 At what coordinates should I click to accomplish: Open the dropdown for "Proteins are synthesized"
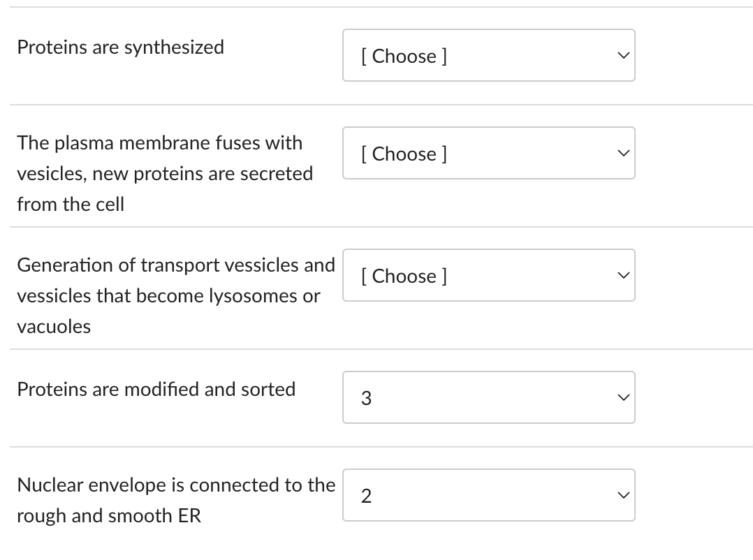point(488,55)
